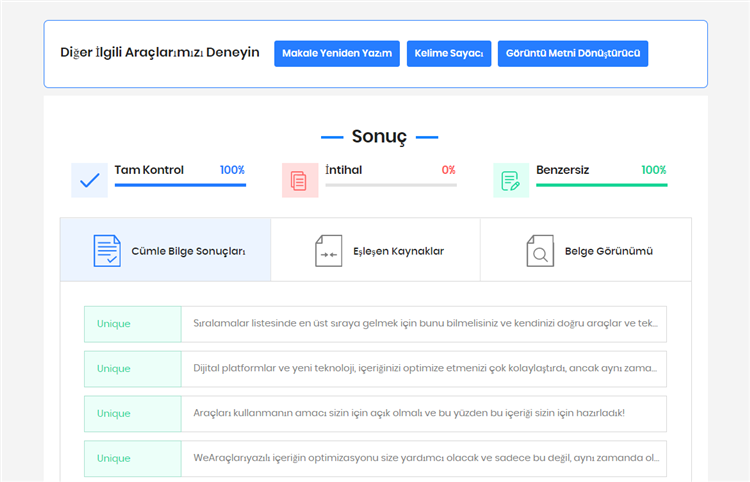750x482 pixels.
Task: Select the sentence starting 'Dijital platformlar ve yeni'
Action: [x=425, y=369]
